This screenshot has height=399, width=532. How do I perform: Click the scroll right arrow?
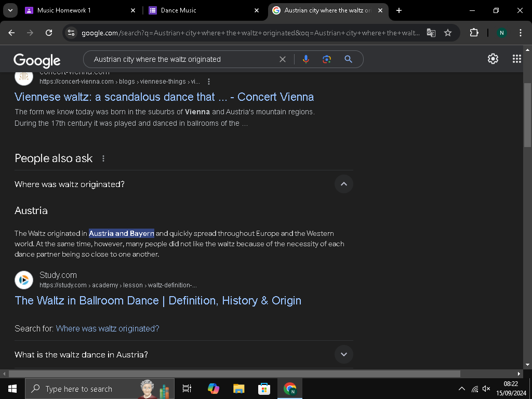pos(519,374)
